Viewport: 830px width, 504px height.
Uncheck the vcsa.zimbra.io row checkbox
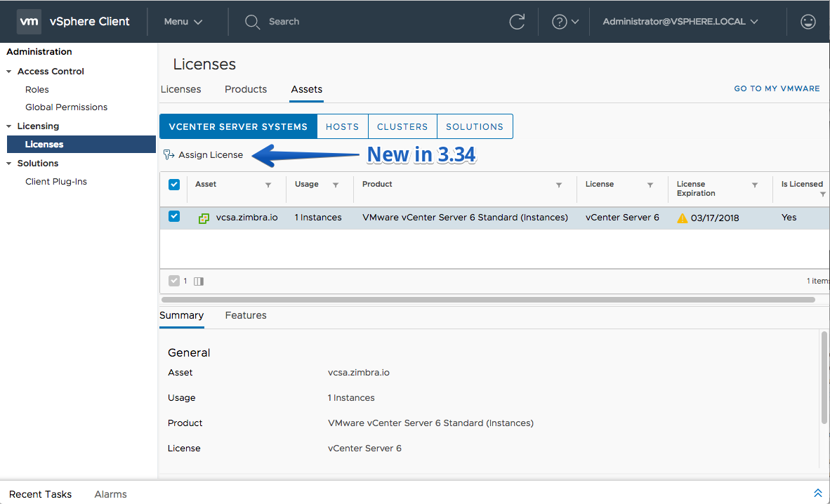point(174,216)
